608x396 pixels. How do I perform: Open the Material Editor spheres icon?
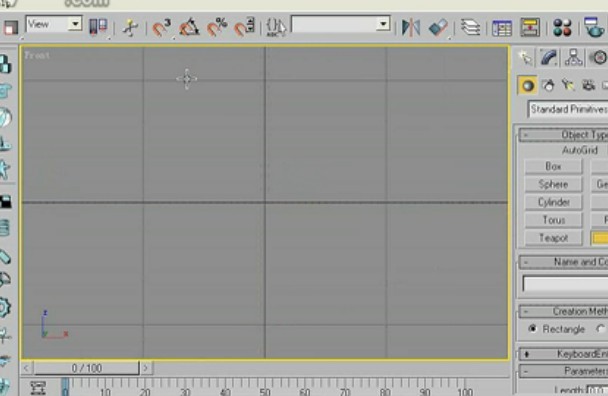click(562, 28)
